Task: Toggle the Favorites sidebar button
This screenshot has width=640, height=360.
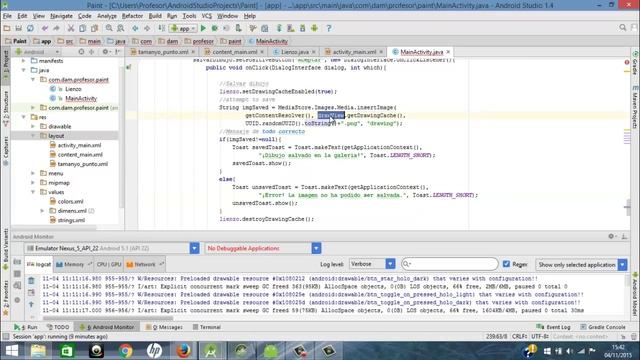Action: (6, 298)
